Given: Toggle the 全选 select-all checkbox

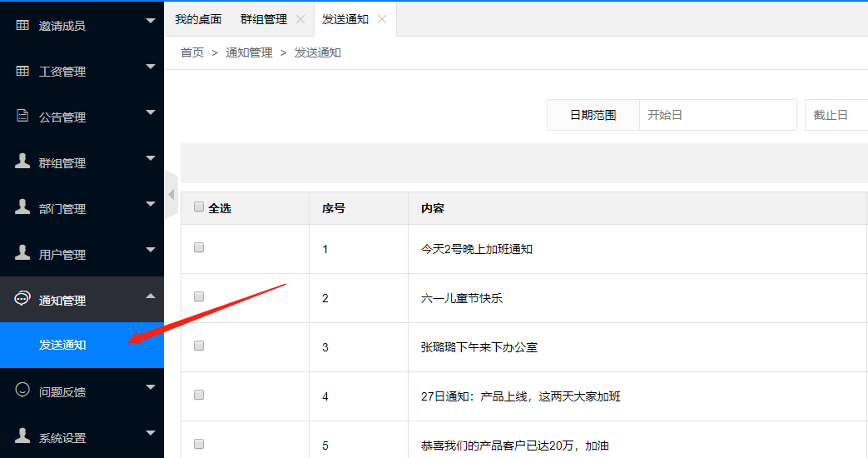Looking at the screenshot, I should tap(199, 207).
